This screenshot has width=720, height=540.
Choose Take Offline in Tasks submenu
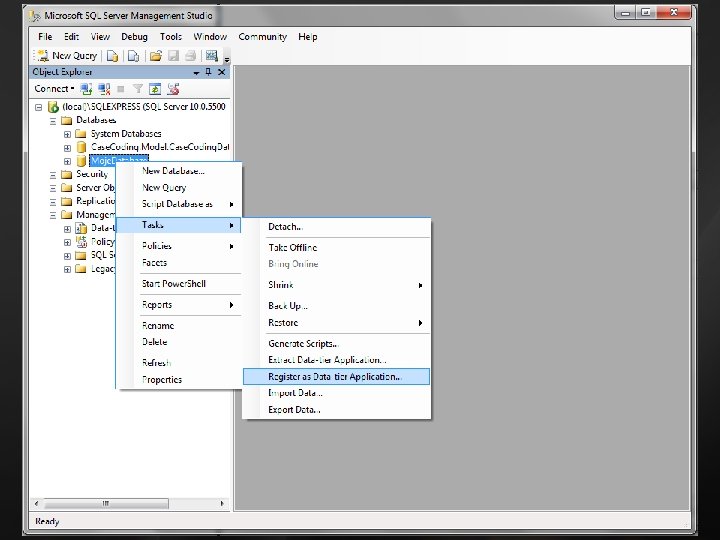coord(337,248)
